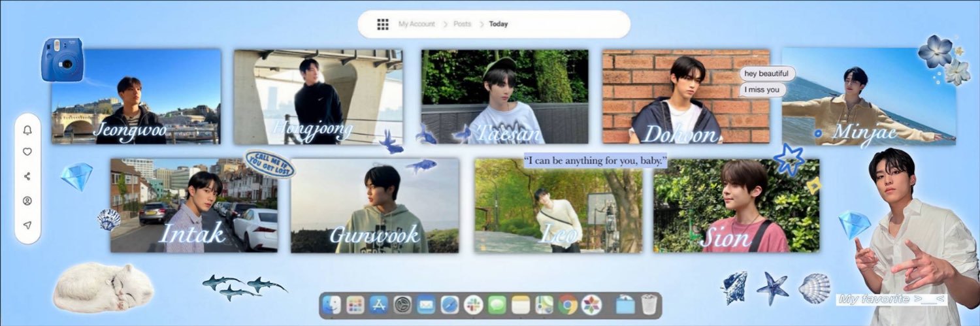
Task: Open the Leo photo card
Action: click(x=559, y=205)
